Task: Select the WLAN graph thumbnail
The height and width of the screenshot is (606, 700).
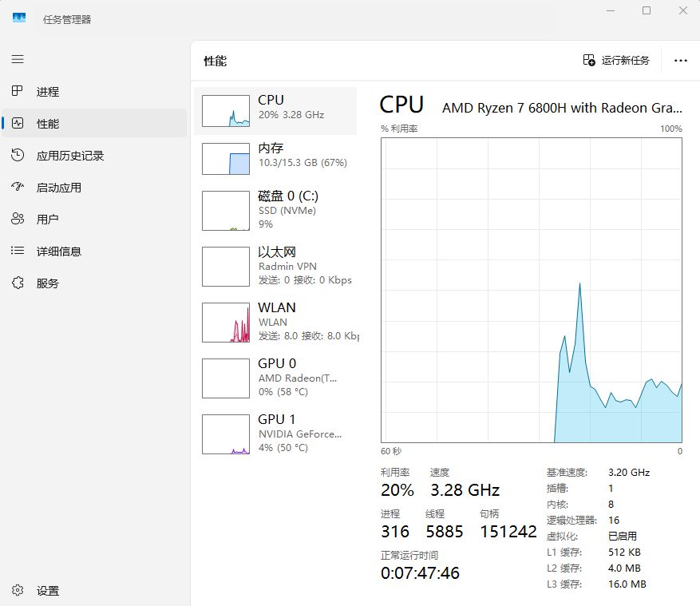Action: coord(226,323)
